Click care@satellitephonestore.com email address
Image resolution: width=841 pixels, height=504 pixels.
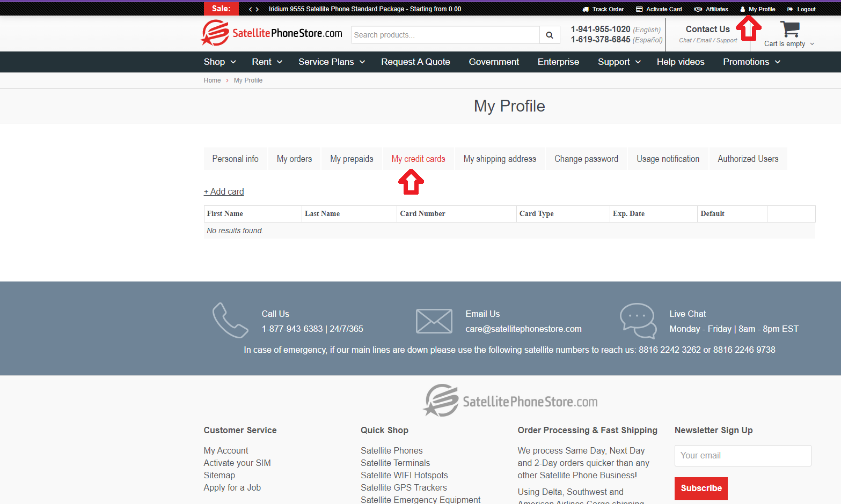pos(523,329)
